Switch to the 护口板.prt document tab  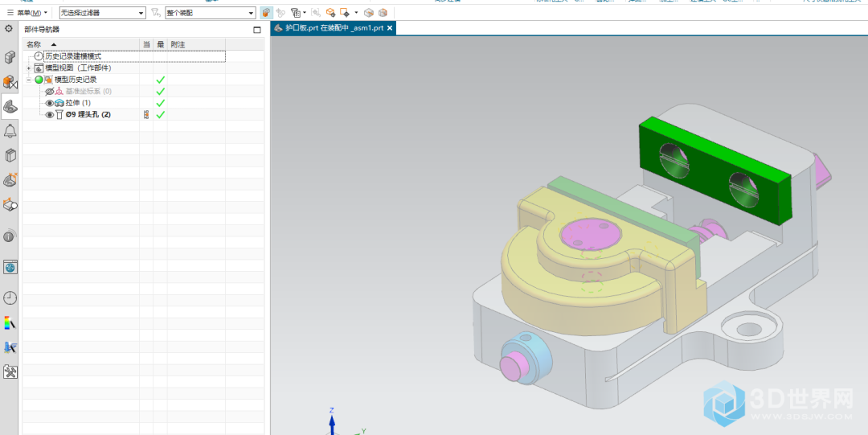coord(334,28)
